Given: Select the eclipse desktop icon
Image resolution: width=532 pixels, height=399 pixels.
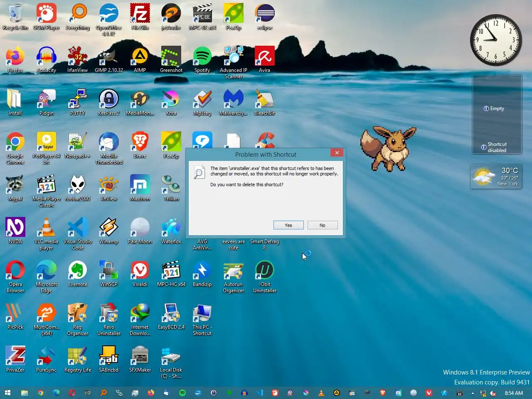Looking at the screenshot, I should pos(265,17).
